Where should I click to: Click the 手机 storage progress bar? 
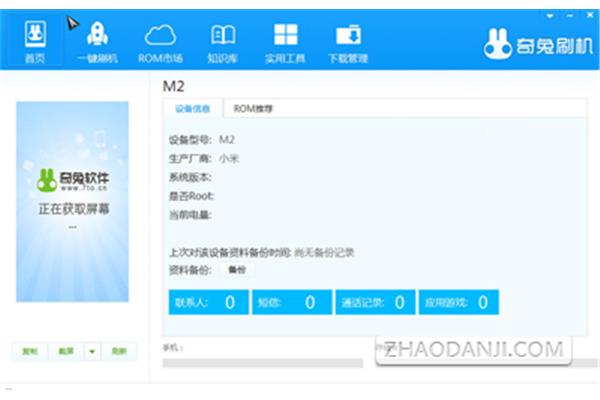(262, 363)
